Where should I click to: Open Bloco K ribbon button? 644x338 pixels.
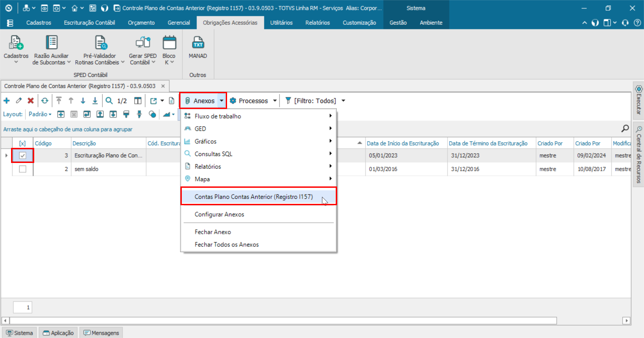point(169,50)
